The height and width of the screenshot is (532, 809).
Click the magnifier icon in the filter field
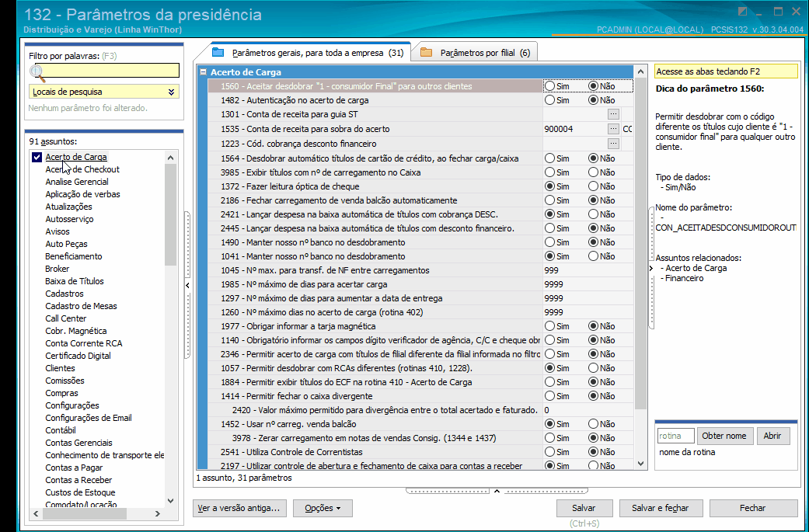tap(37, 72)
